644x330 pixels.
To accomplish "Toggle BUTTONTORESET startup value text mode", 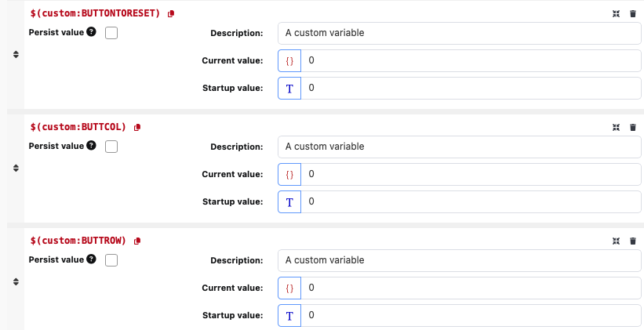I will 289,89.
